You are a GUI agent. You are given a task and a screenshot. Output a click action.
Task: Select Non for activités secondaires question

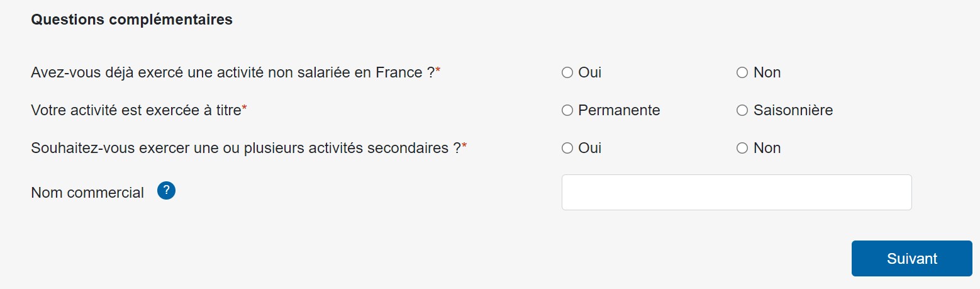(x=742, y=148)
